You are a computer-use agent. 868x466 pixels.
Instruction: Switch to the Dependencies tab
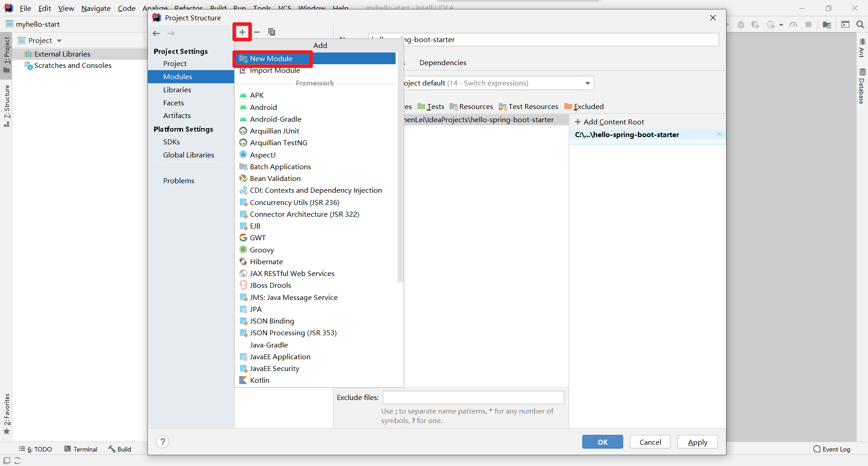click(x=443, y=62)
